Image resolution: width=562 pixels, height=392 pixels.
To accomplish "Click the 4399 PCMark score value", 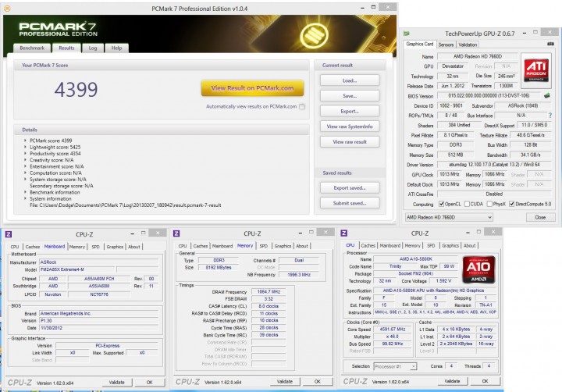I will point(76,89).
